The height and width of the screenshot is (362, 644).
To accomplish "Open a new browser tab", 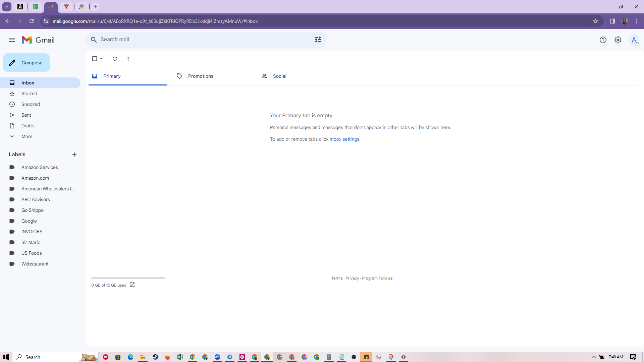I will (95, 7).
